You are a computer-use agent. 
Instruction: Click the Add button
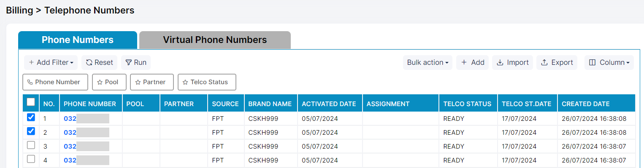(x=472, y=62)
